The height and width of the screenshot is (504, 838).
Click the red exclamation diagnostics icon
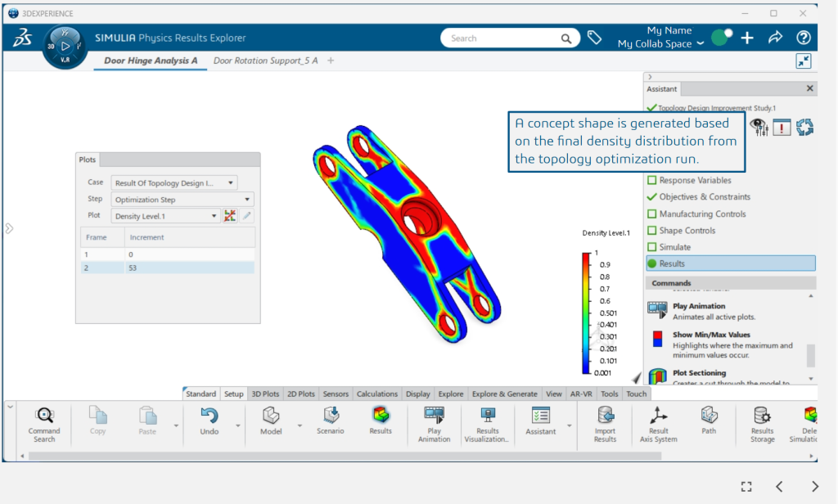[x=782, y=127]
